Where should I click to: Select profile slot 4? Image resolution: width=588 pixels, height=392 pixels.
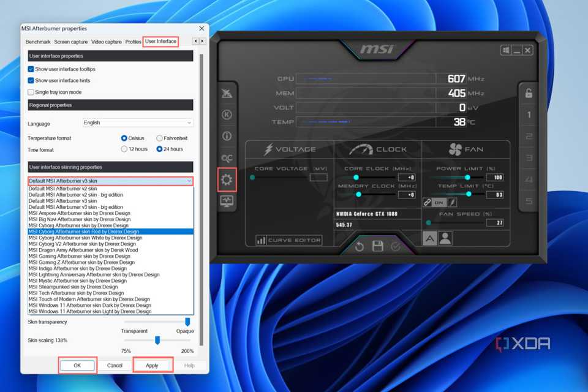(x=529, y=179)
